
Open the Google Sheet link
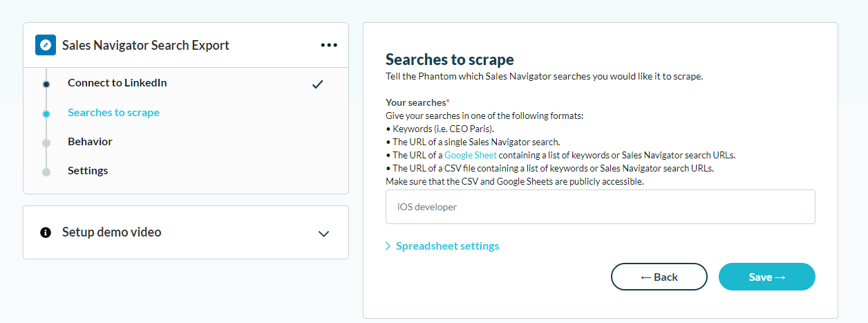471,155
